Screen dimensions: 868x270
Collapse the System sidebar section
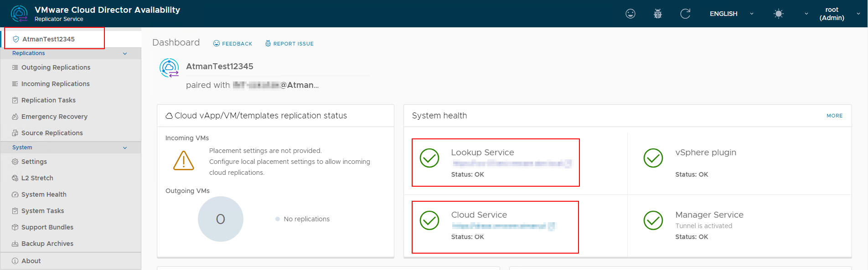[125, 148]
